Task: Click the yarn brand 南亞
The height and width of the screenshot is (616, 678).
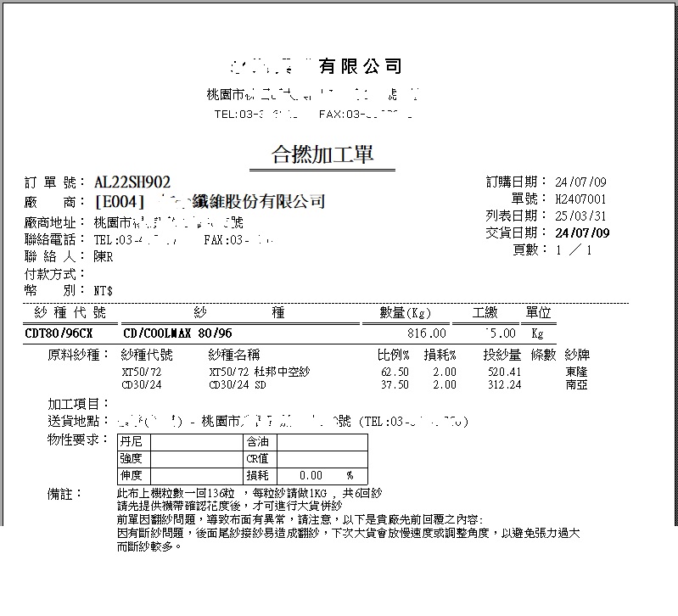Action: coord(576,384)
